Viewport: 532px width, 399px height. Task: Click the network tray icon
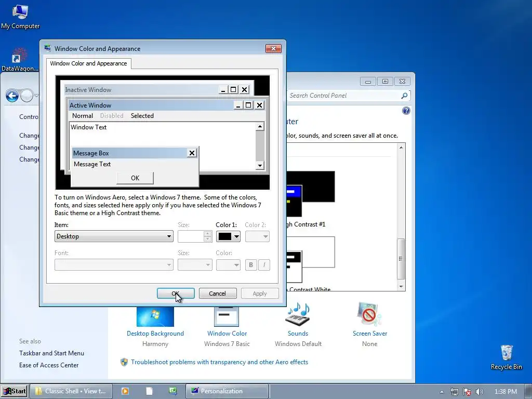(454, 392)
